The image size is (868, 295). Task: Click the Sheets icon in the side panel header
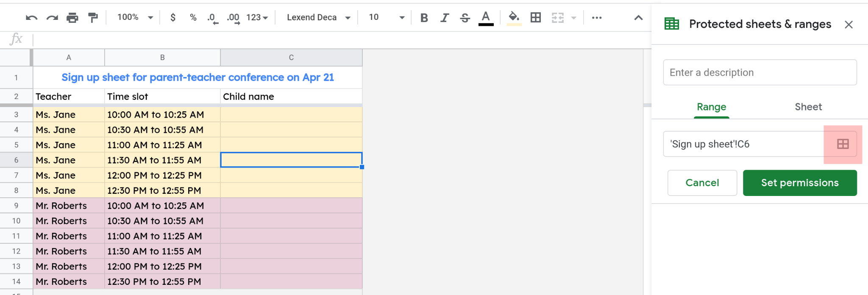coord(672,24)
